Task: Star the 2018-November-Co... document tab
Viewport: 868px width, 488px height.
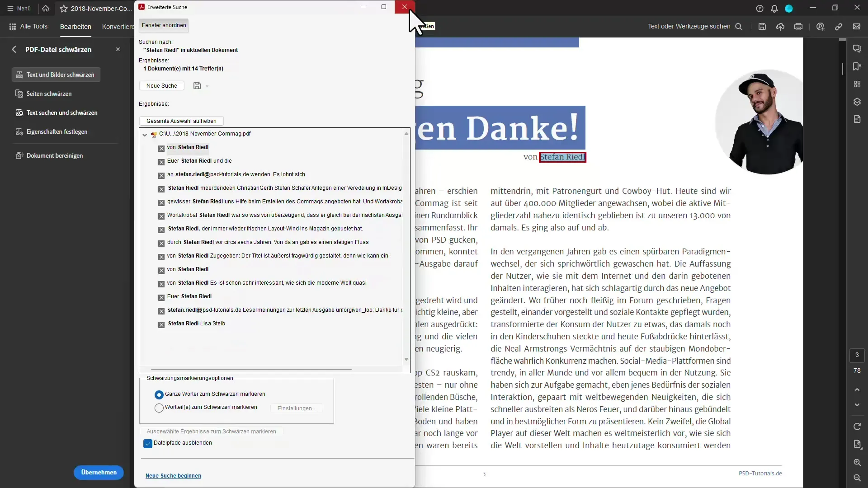Action: click(x=64, y=9)
